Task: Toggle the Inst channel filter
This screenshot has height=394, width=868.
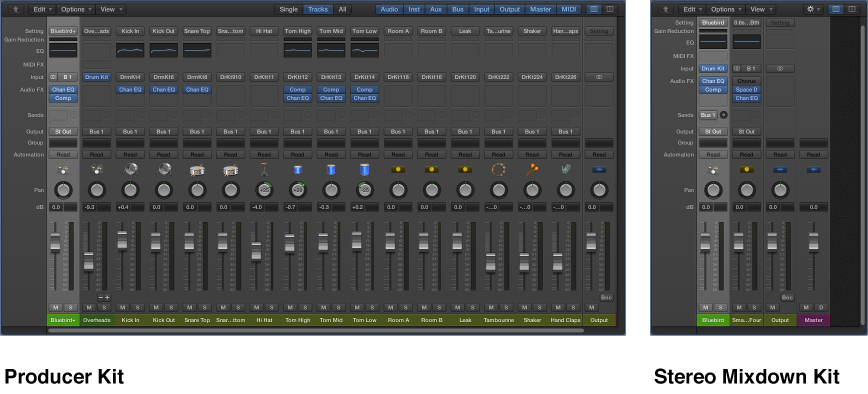Action: (x=414, y=9)
